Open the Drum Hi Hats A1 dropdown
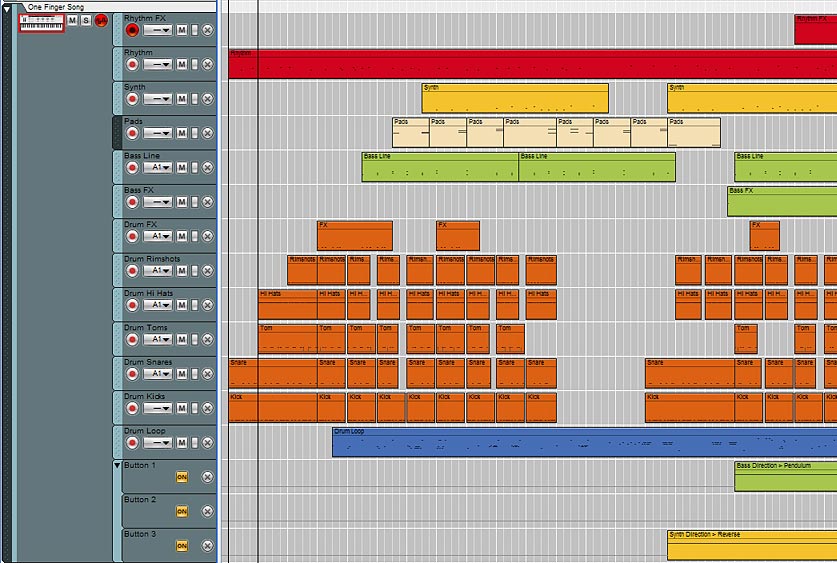This screenshot has width=837, height=563. click(x=158, y=305)
